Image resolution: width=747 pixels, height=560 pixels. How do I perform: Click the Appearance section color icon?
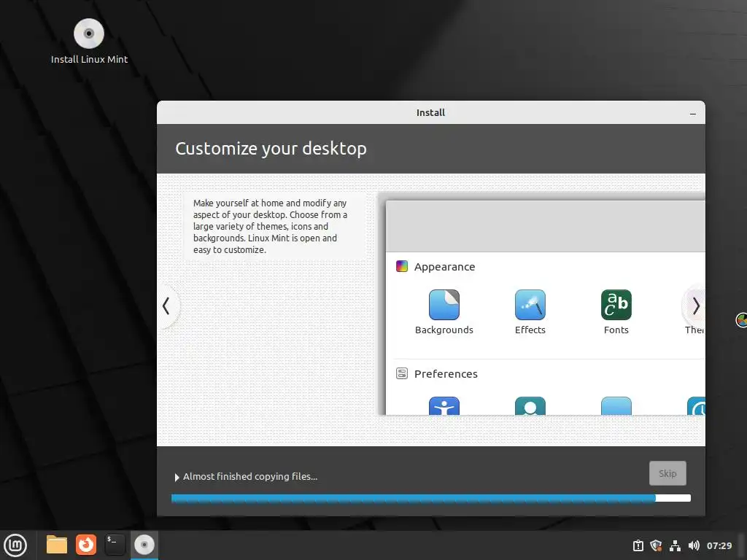click(x=402, y=266)
